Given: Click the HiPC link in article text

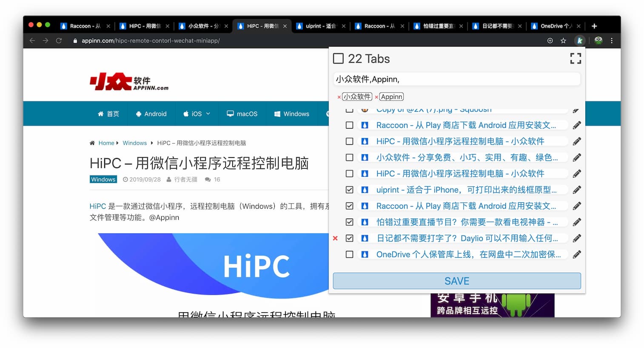Looking at the screenshot, I should [x=97, y=206].
